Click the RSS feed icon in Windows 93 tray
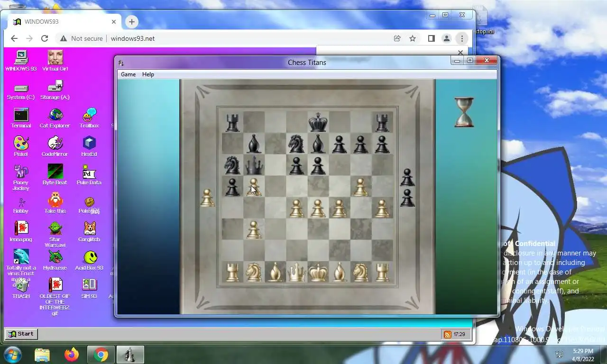This screenshot has height=364, width=607. (447, 334)
